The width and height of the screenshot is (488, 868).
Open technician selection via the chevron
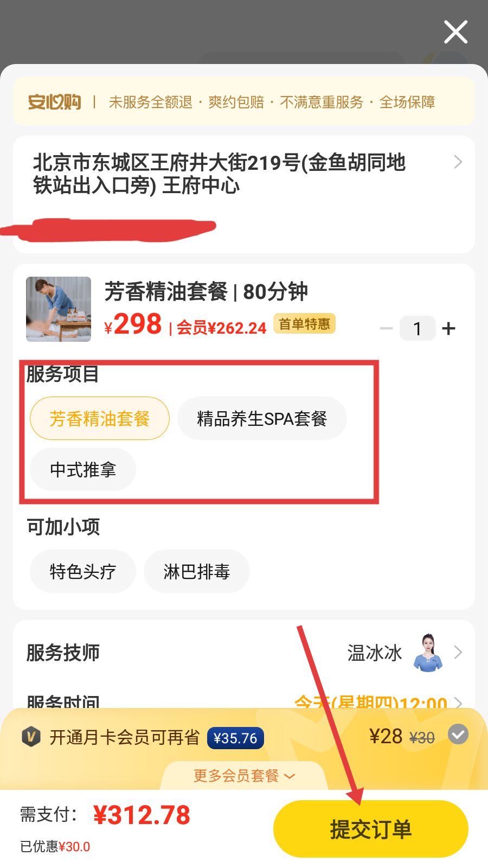point(458,653)
